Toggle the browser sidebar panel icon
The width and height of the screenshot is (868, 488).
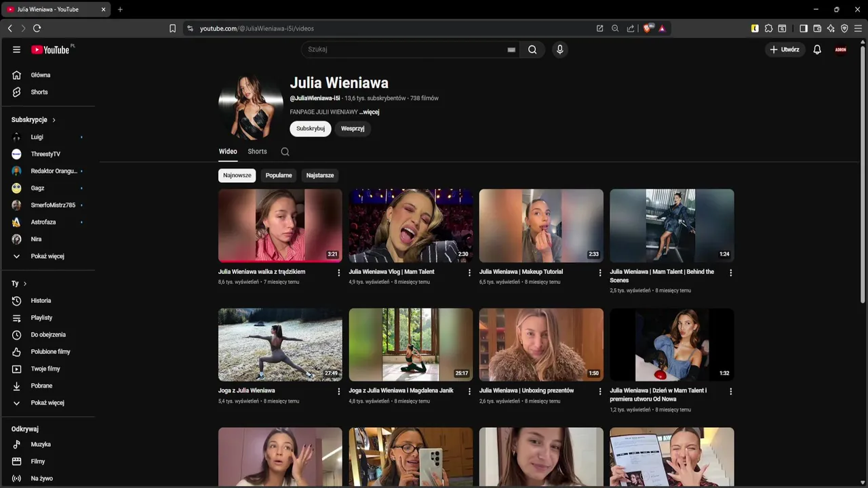(x=804, y=28)
